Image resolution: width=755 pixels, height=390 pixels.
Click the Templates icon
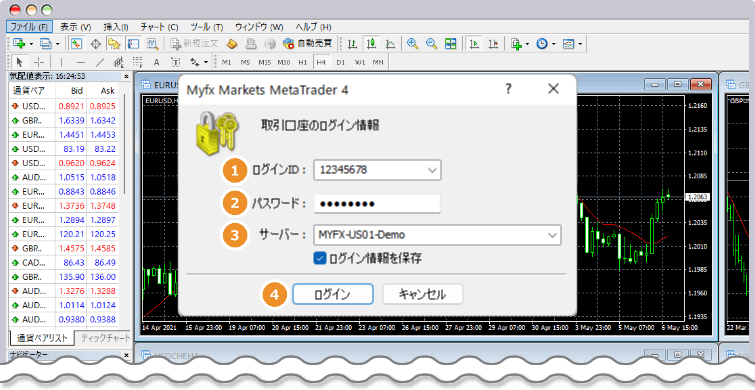[x=569, y=44]
